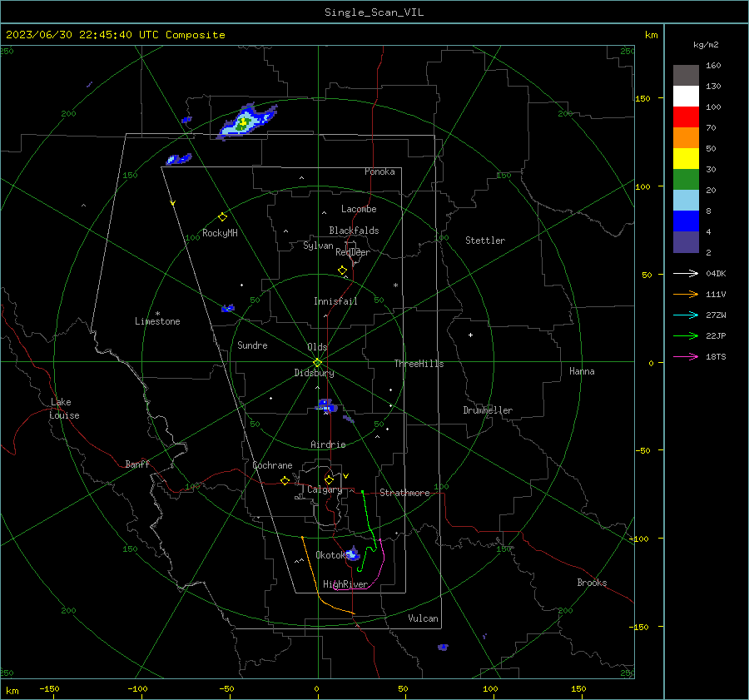The height and width of the screenshot is (700, 749).
Task: Click the RedDeer city label
Action: pyautogui.click(x=353, y=252)
